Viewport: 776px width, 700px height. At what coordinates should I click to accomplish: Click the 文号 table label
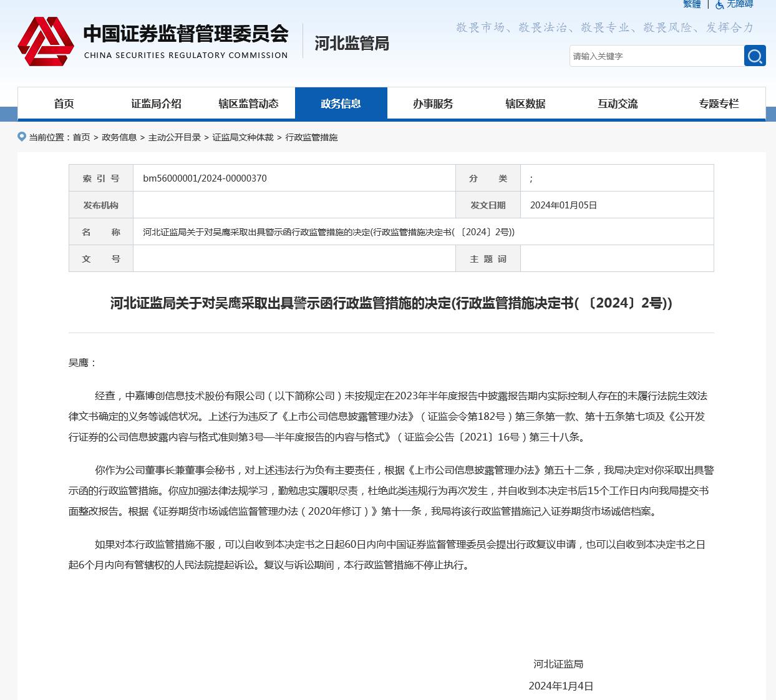pos(101,259)
